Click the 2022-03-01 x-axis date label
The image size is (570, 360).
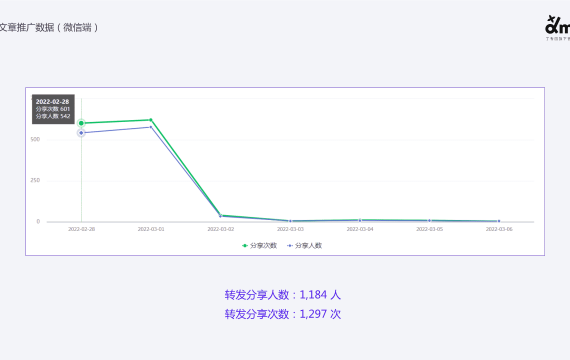pyautogui.click(x=151, y=229)
